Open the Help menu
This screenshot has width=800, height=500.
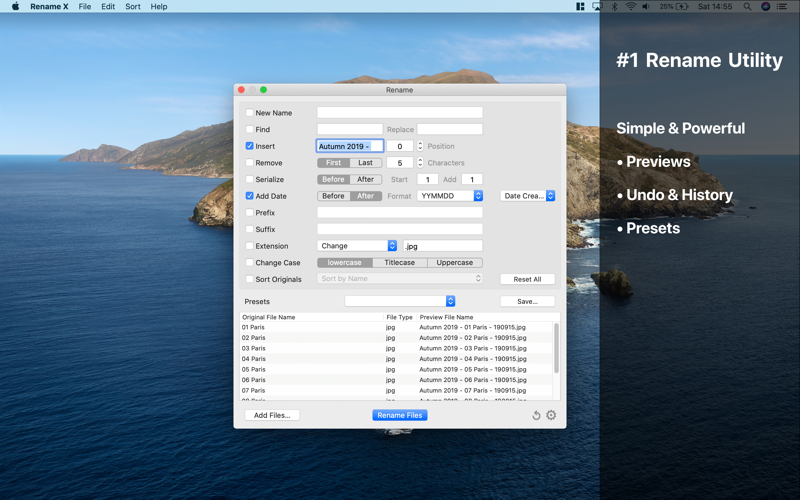159,7
